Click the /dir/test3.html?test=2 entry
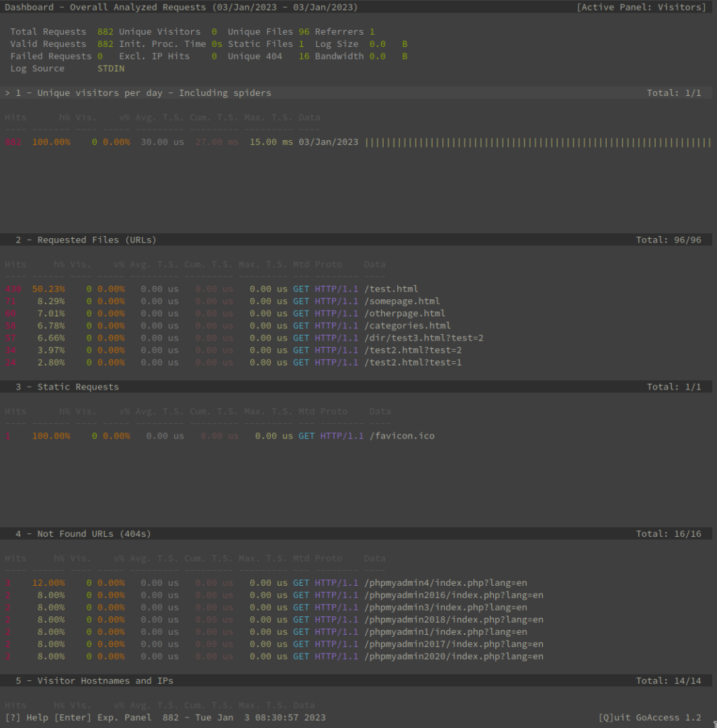The height and width of the screenshot is (728, 717). [424, 338]
